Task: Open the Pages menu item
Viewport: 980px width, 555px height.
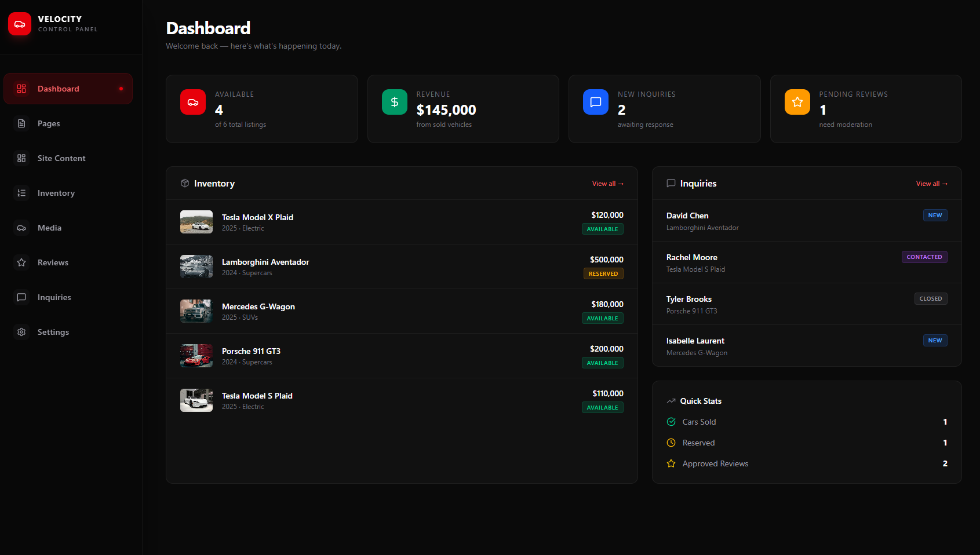Action: coord(49,123)
